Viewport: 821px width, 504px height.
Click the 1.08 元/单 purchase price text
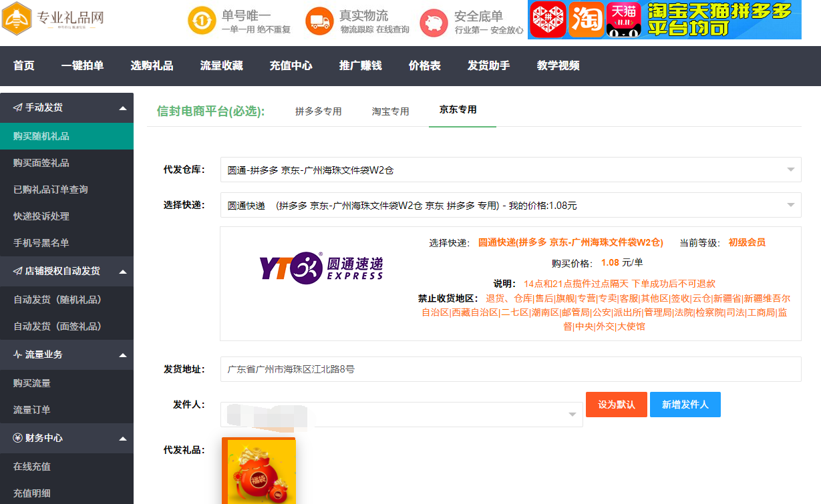[622, 263]
